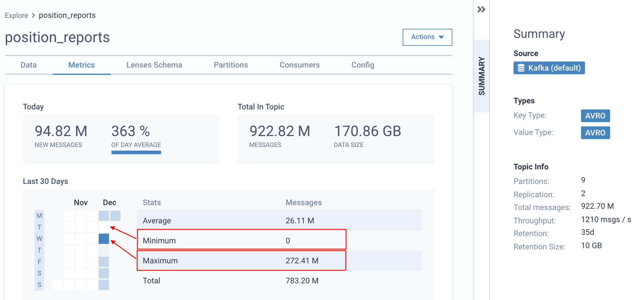Image resolution: width=644 pixels, height=300 pixels.
Task: Click the caret arrow on Actions button
Action: click(x=441, y=37)
